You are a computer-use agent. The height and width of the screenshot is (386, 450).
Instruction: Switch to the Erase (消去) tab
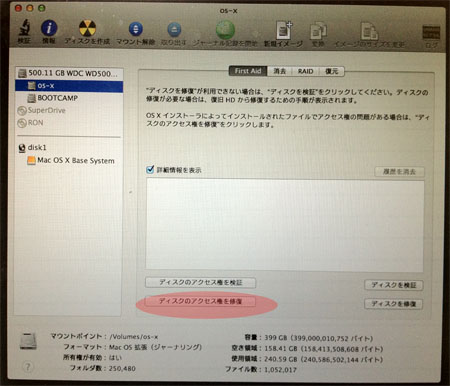click(x=279, y=71)
